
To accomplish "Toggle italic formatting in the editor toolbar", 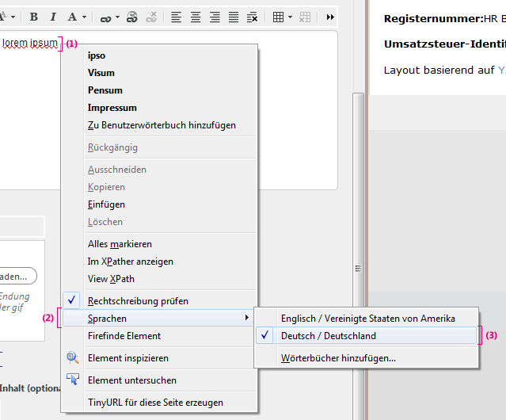I will click(53, 17).
